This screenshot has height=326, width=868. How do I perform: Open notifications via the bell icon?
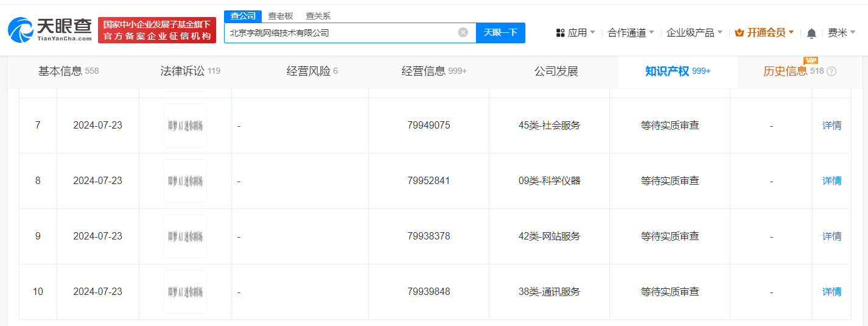pos(811,33)
